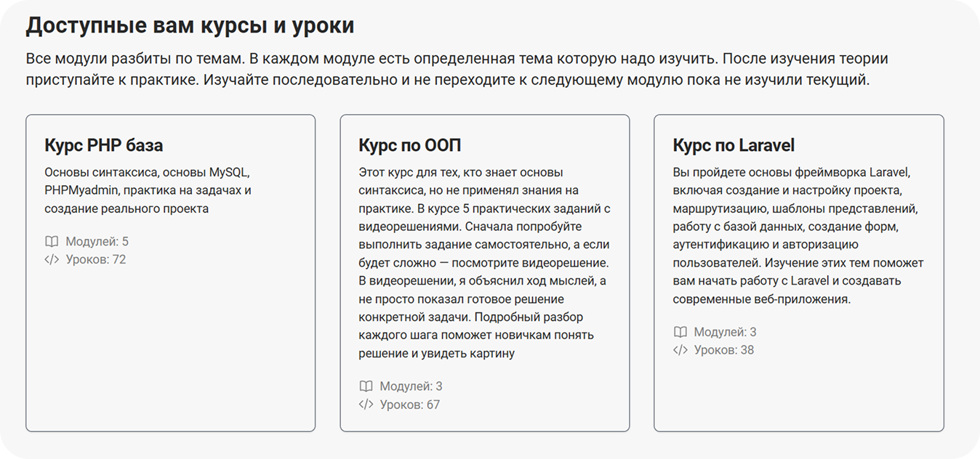Click the book icon in the PHP база card
980x459 pixels.
(52, 242)
